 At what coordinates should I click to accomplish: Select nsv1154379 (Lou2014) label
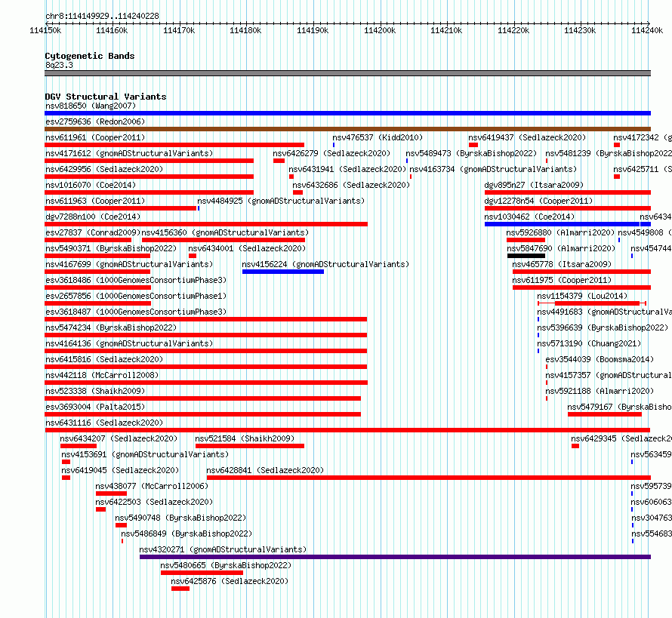(x=582, y=296)
